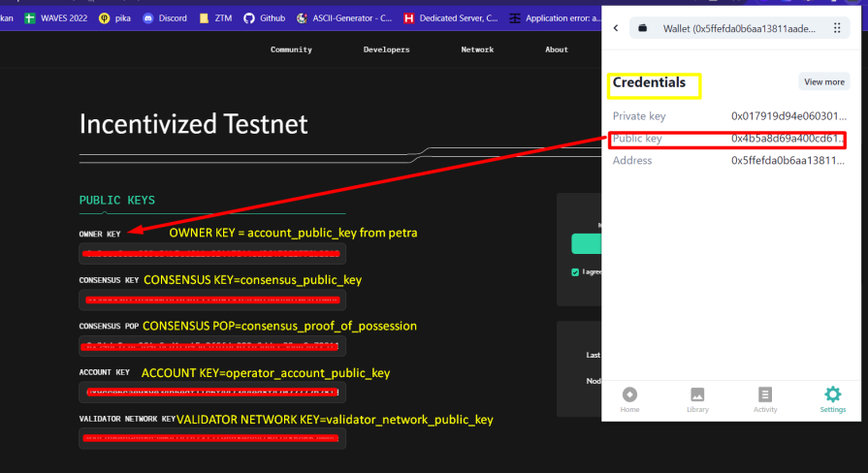Click the View more button
868x473 pixels.
click(824, 82)
